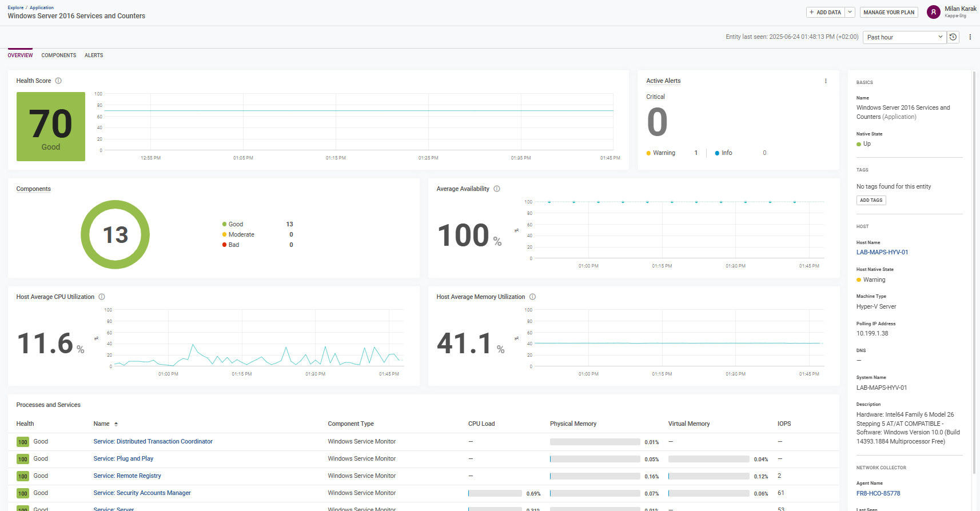Screen dimensions: 980x511
Task: Click the time history clock icon
Action: (953, 37)
